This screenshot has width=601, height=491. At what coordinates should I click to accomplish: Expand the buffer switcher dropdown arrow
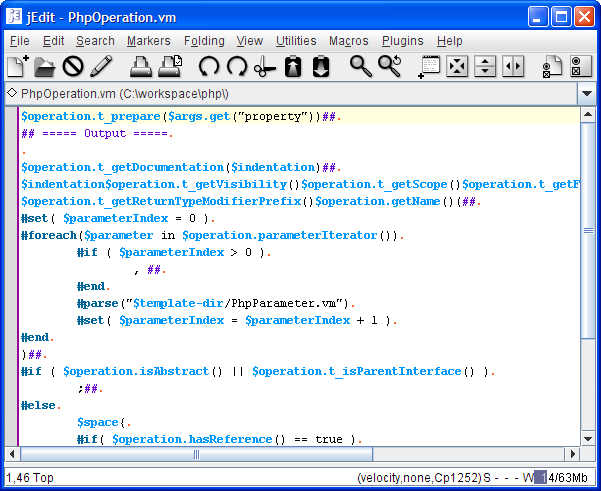click(586, 94)
